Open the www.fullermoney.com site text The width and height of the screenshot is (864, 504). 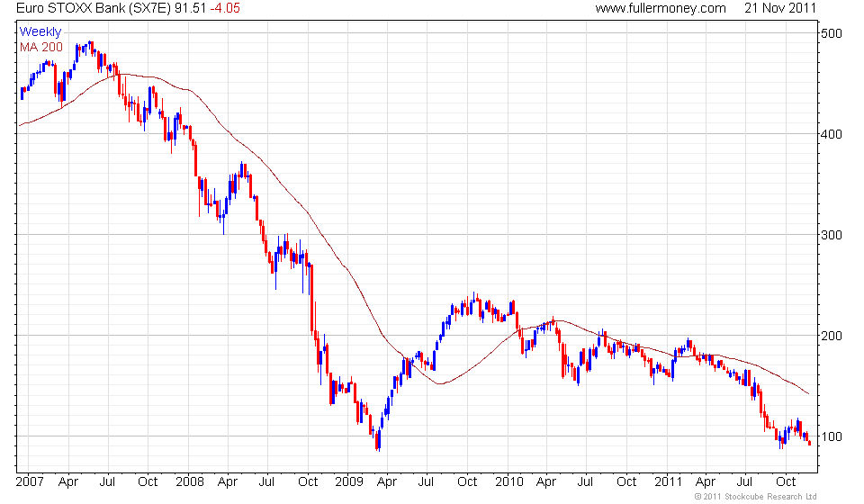[660, 8]
